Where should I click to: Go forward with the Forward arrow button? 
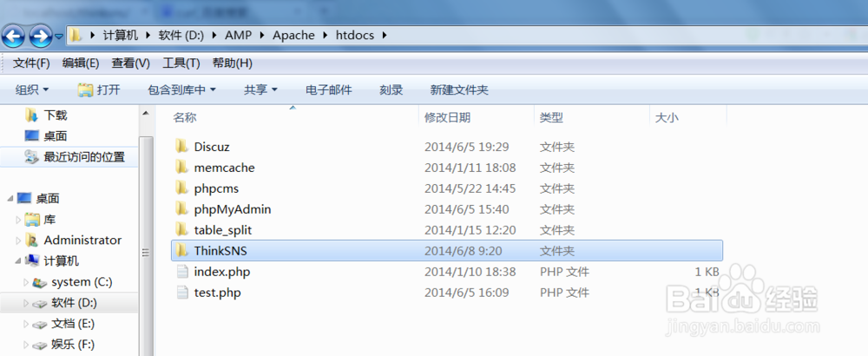[x=39, y=36]
